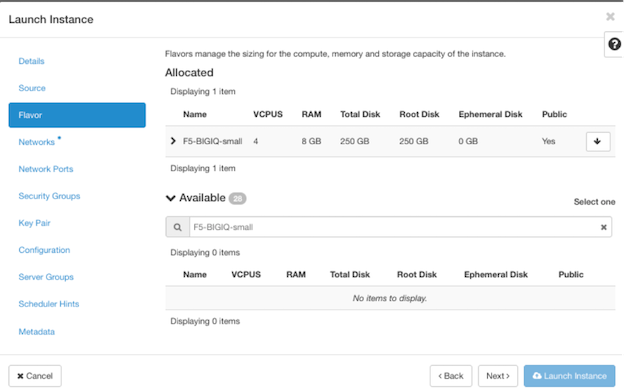
Task: Collapse the Available flavors section
Action: [x=171, y=198]
